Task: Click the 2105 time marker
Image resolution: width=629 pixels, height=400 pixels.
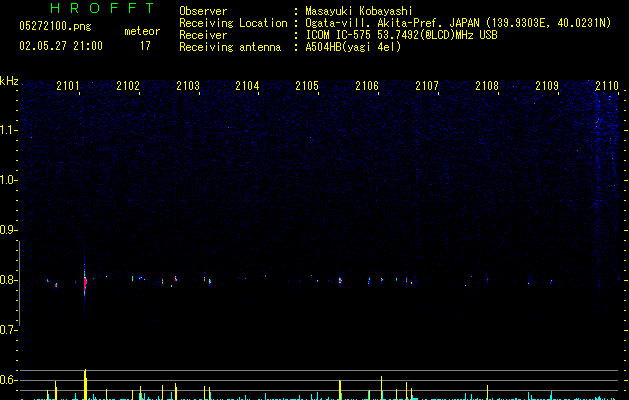Action: [x=307, y=86]
